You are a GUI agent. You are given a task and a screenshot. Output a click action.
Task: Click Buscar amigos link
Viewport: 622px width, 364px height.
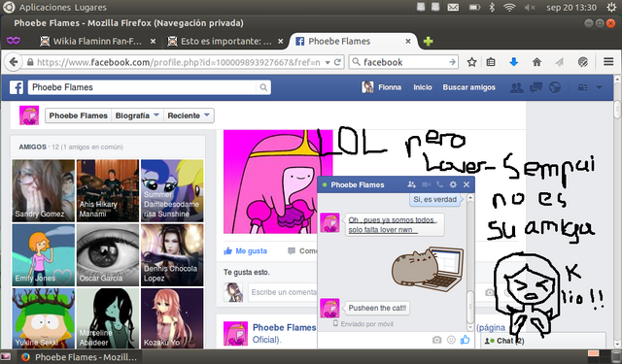[x=468, y=87]
